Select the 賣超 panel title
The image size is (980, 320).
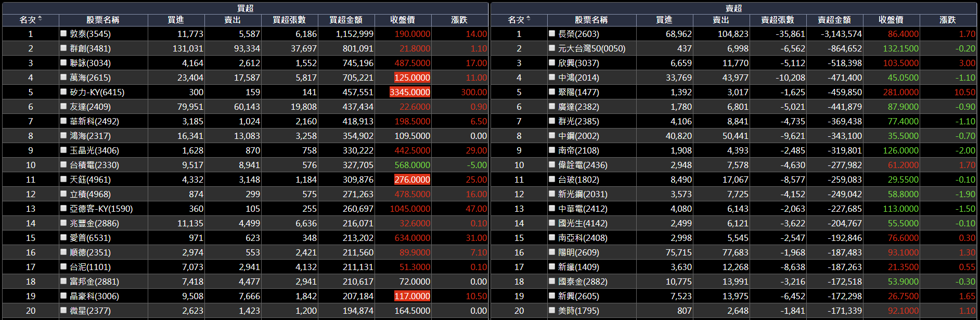[733, 8]
